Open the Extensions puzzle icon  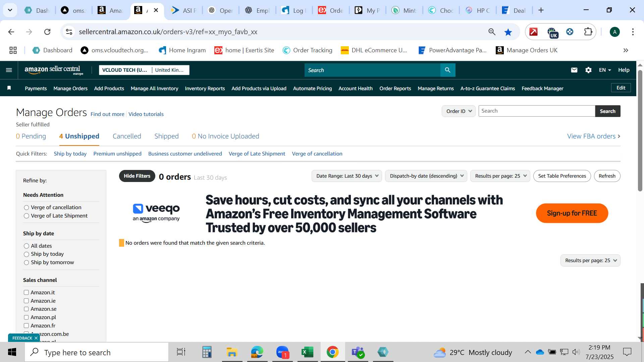click(x=588, y=32)
